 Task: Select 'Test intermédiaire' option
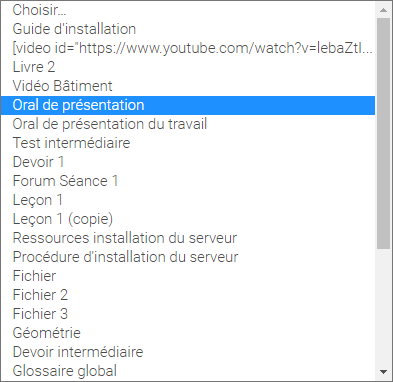click(x=188, y=143)
